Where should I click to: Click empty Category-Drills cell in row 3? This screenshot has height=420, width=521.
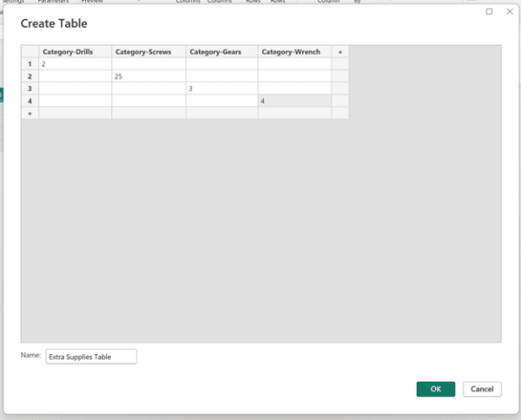click(x=75, y=89)
